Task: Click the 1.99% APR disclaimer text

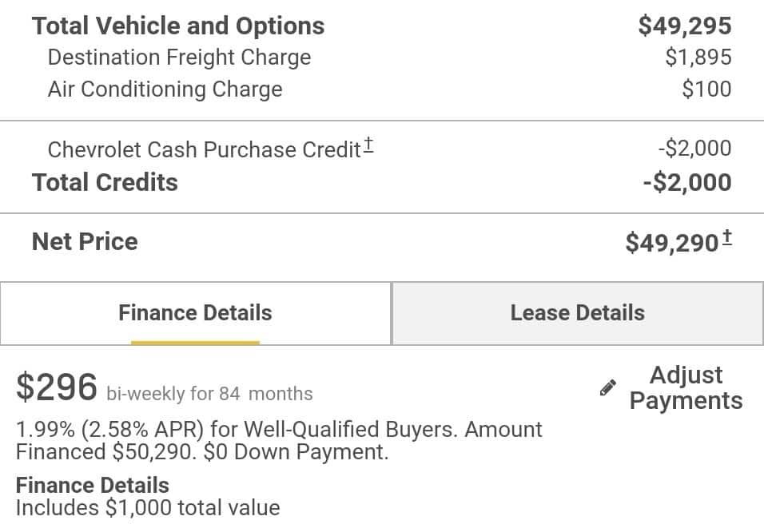Action: click(279, 440)
